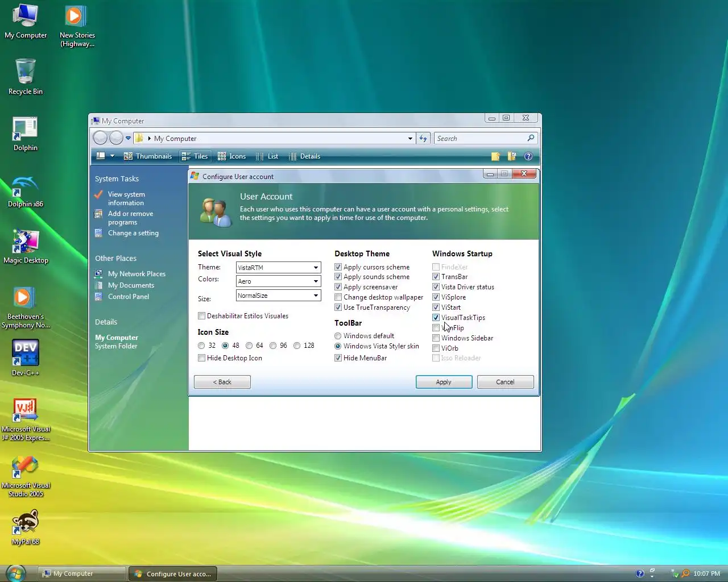728x582 pixels.
Task: Uncheck Apply cursors scheme
Action: [x=338, y=267]
